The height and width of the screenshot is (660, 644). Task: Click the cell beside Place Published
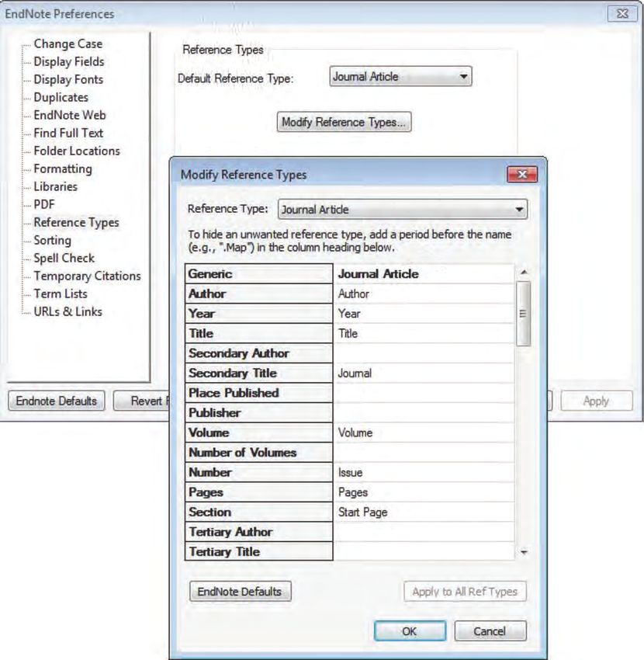click(424, 393)
